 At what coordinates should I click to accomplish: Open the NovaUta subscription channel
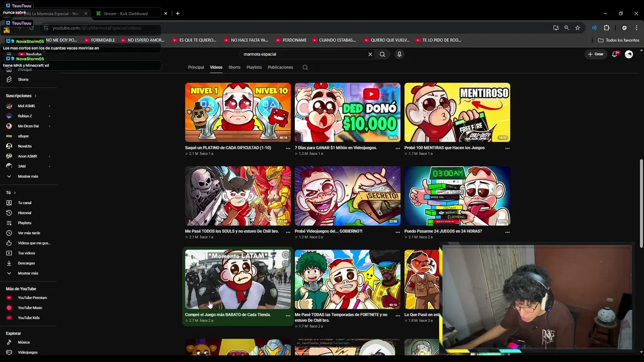point(25,146)
